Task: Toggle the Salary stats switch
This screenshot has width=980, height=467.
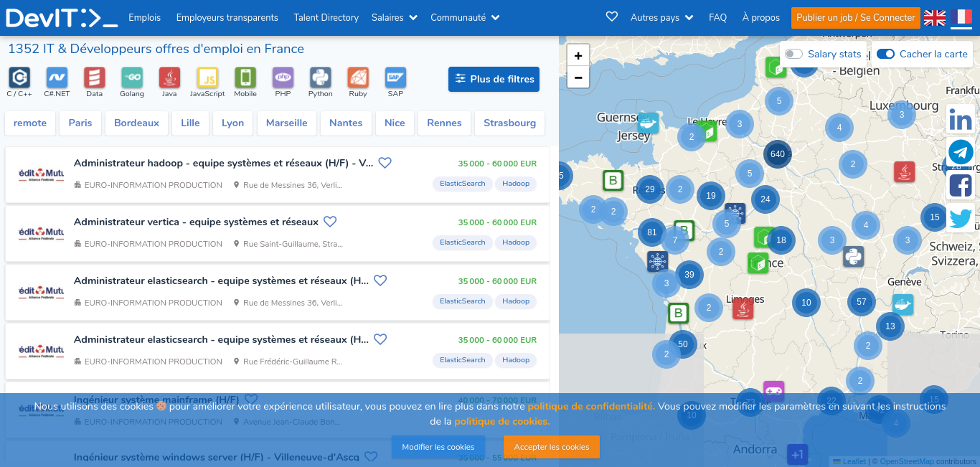Action: pos(793,54)
